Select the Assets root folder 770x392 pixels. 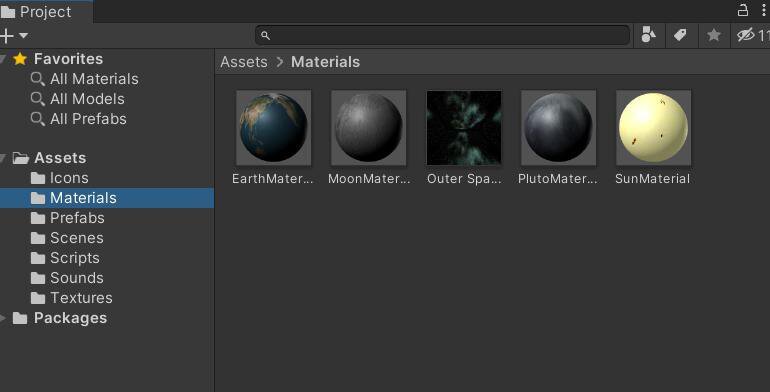click(x=60, y=158)
